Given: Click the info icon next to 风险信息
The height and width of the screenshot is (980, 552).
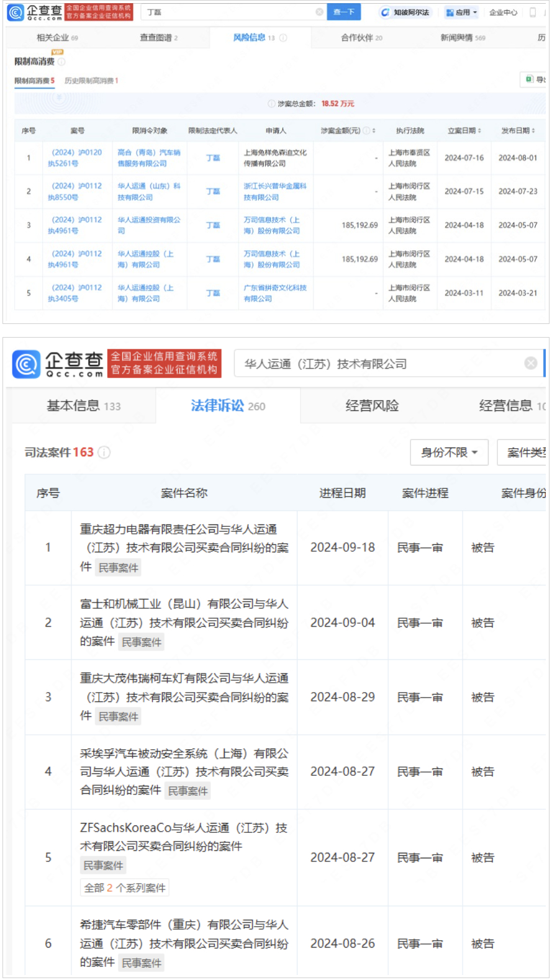Looking at the screenshot, I should pos(283,38).
